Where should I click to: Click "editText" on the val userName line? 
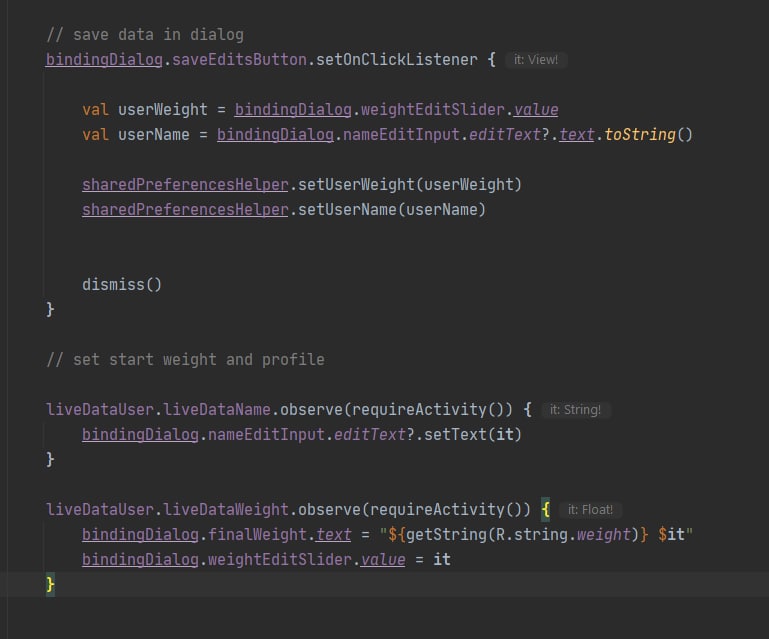(x=505, y=134)
